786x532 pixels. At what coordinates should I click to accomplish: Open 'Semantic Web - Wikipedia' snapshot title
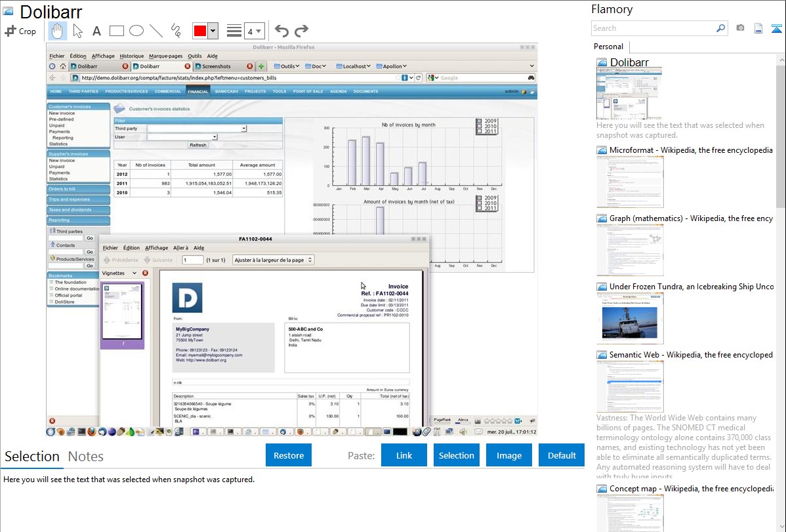(691, 354)
